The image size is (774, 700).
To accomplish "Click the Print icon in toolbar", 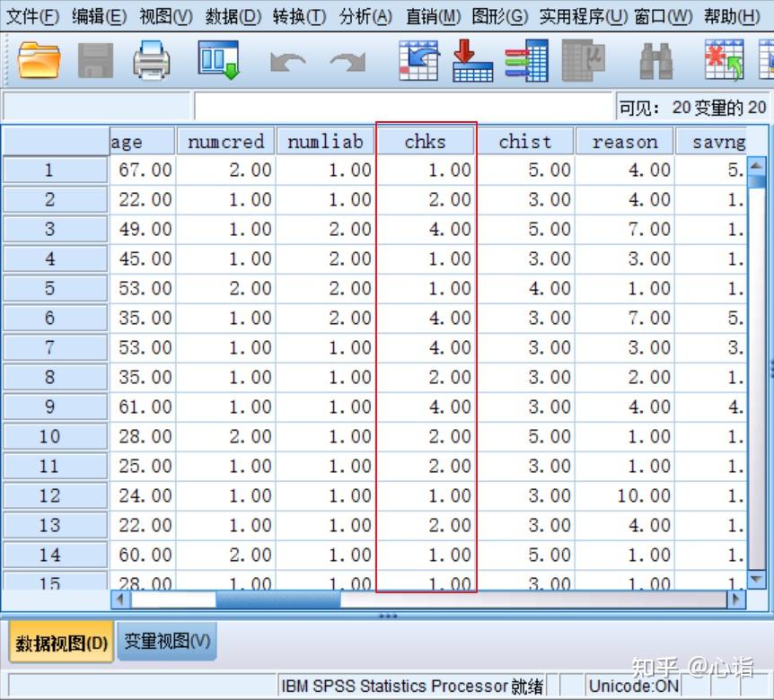I will click(152, 60).
